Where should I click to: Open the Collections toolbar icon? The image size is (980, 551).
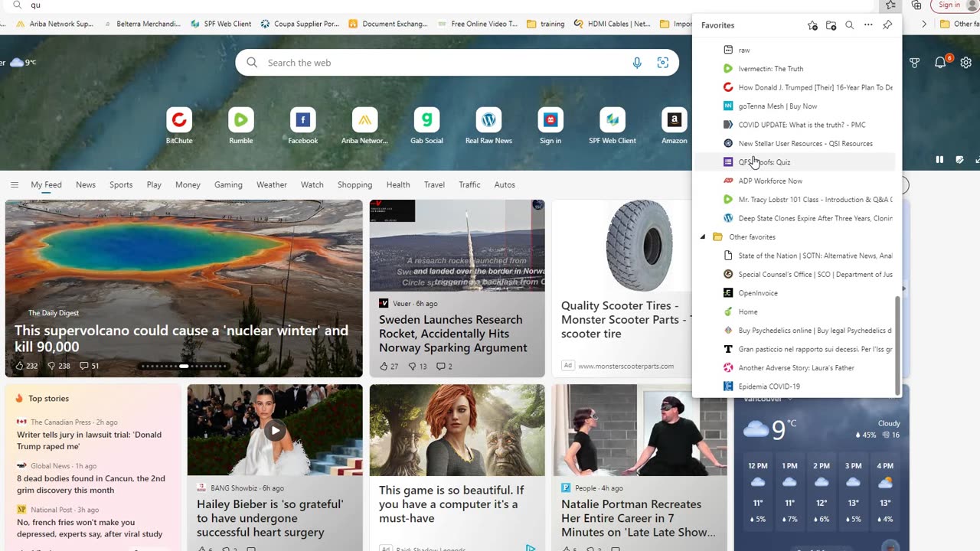click(916, 5)
